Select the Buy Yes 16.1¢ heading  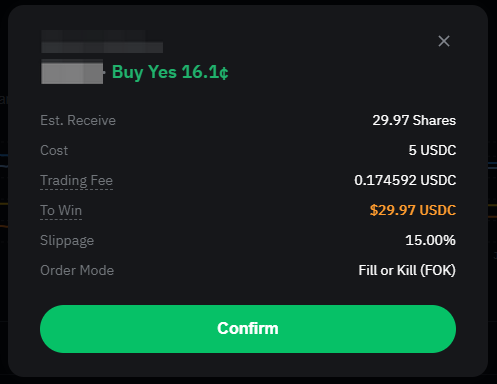click(x=170, y=72)
